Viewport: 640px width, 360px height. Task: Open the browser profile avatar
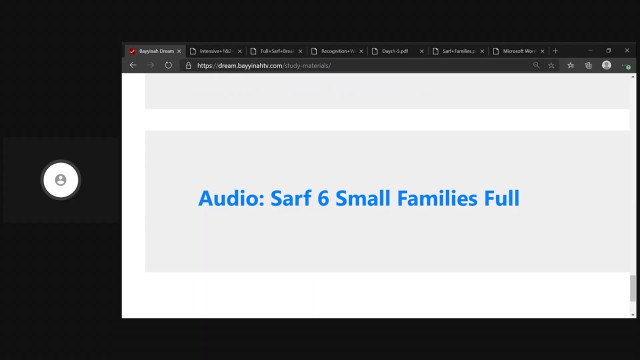pos(607,65)
